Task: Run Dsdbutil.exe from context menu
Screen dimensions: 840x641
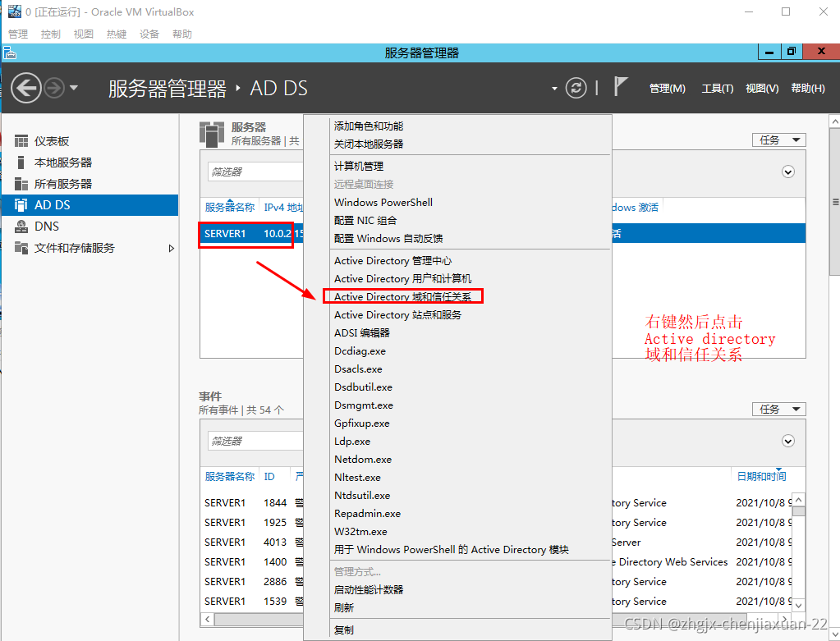Action: pos(363,387)
